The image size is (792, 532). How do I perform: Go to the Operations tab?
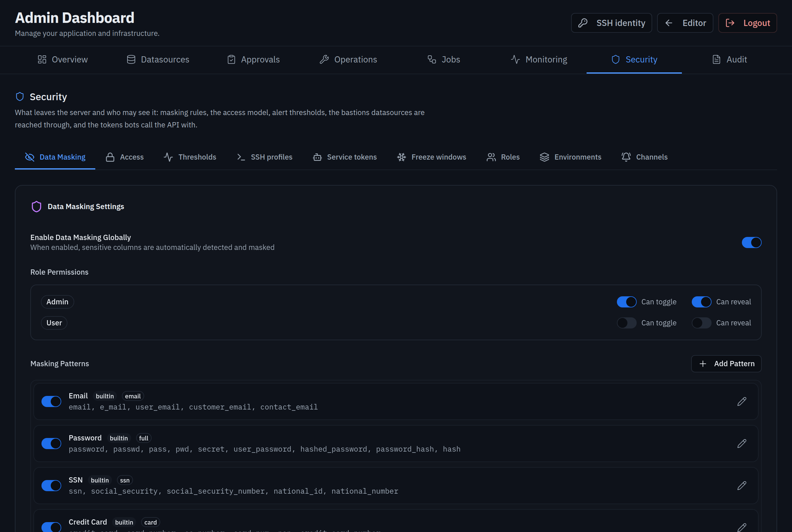(348, 59)
